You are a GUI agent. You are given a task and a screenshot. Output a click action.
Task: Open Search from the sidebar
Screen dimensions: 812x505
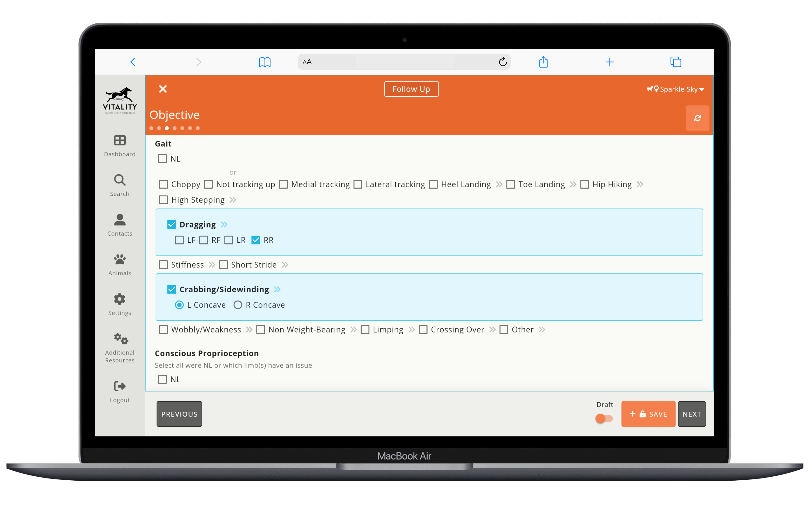coord(119,180)
